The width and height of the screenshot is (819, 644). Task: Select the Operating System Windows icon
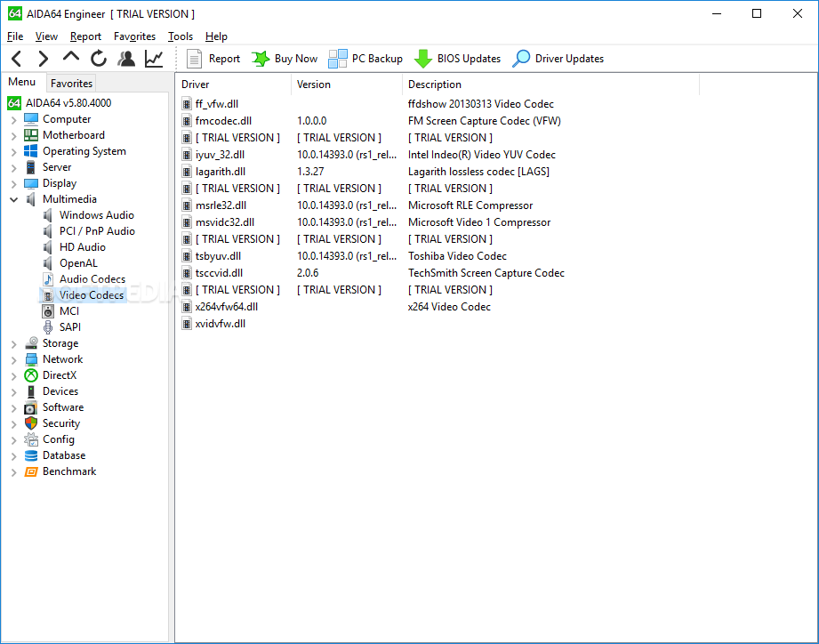[31, 151]
